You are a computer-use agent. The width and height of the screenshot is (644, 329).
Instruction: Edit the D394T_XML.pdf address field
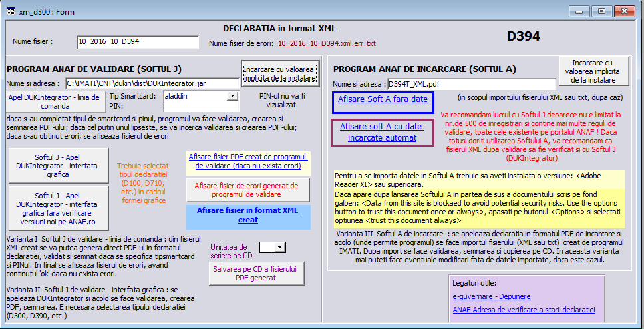(472, 84)
